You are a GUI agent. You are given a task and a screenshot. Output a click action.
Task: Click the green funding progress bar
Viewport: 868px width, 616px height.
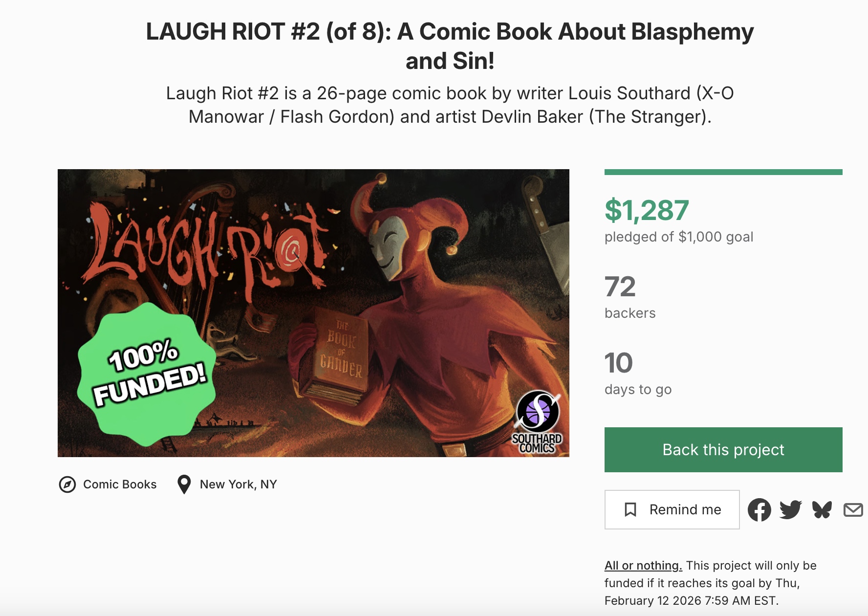click(723, 172)
